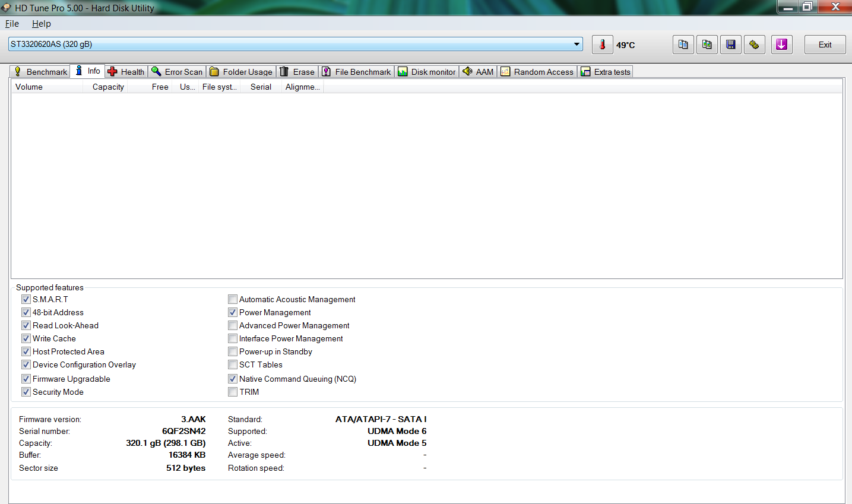Click the serial number 6QF2SN42

184,431
